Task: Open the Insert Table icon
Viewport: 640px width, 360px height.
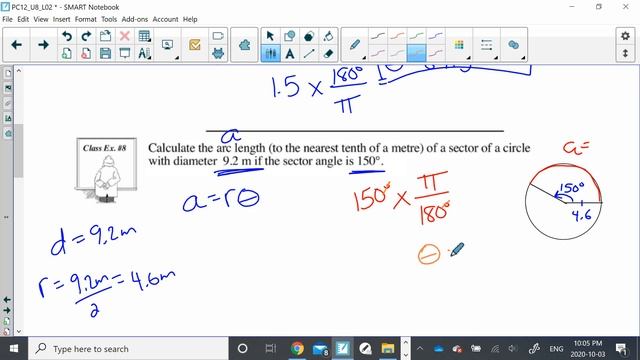Action: 144,36
